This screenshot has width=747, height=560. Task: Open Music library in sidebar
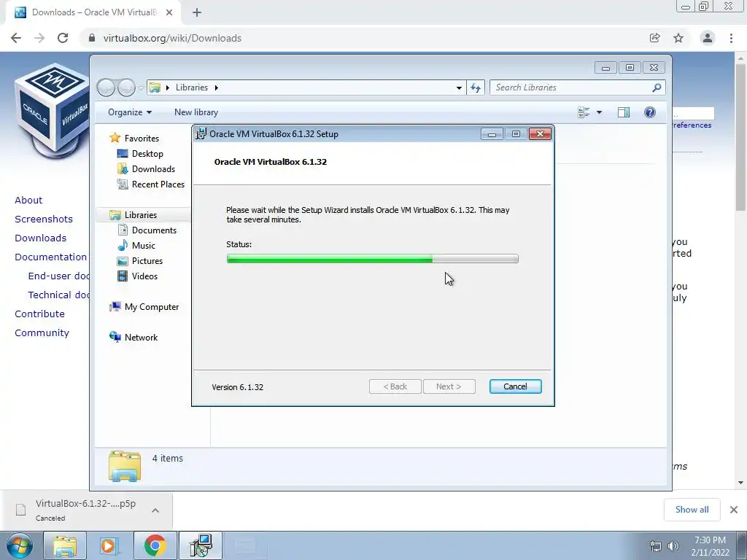pyautogui.click(x=144, y=245)
